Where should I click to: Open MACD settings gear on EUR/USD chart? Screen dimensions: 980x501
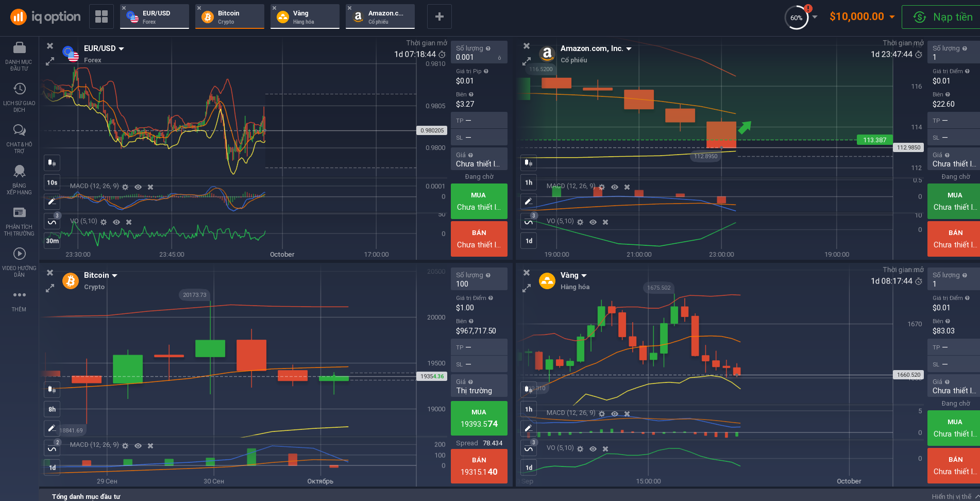pyautogui.click(x=125, y=187)
